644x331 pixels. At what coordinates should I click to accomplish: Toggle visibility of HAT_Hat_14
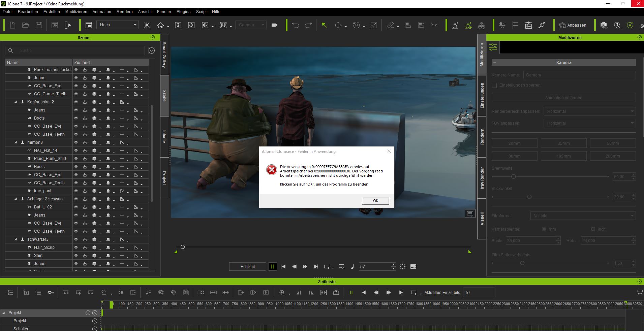click(x=76, y=150)
